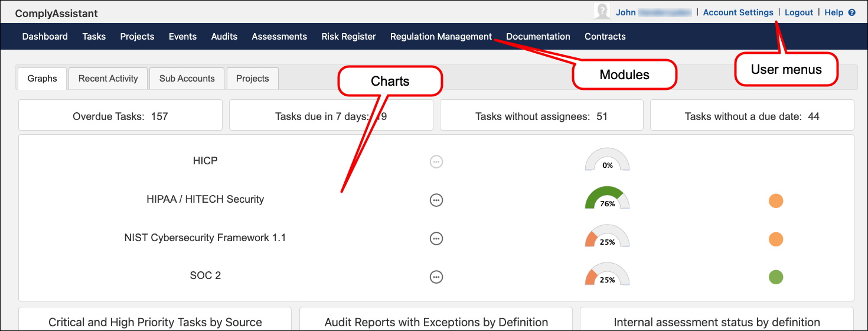Screen dimensions: 868x331
Task: Open the Audits module
Action: click(x=224, y=37)
